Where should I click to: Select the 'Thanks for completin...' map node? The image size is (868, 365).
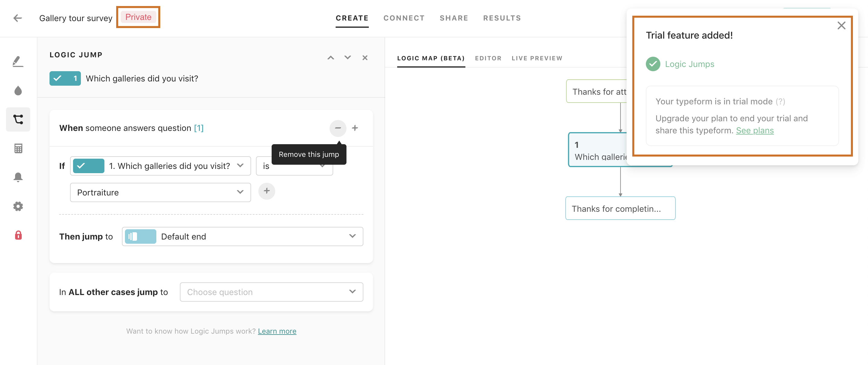pyautogui.click(x=620, y=208)
